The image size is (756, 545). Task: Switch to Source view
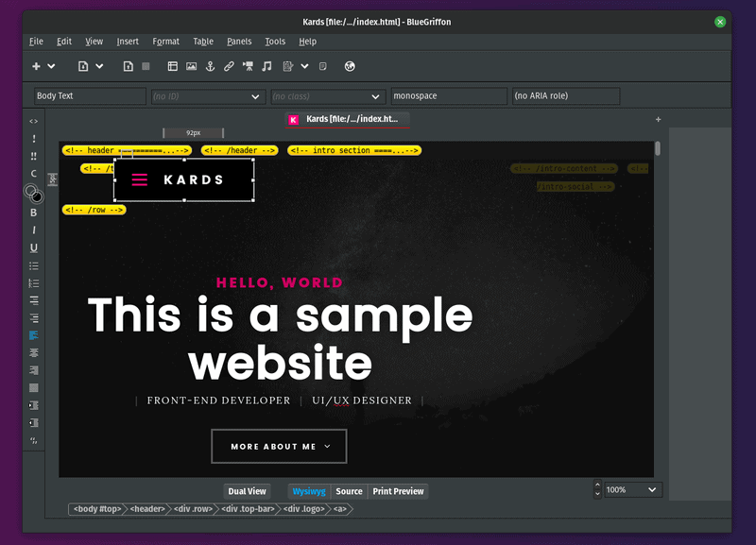tap(349, 491)
